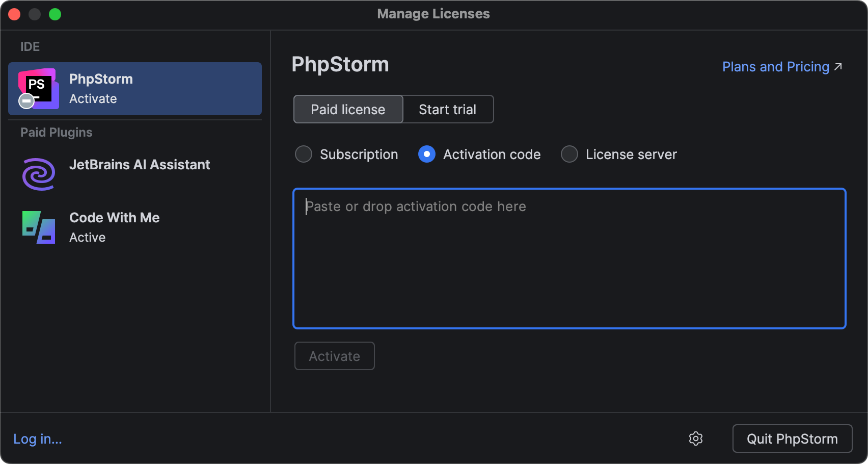The image size is (868, 464).
Task: Click the JetBrains AI Assistant spiral icon
Action: click(39, 174)
